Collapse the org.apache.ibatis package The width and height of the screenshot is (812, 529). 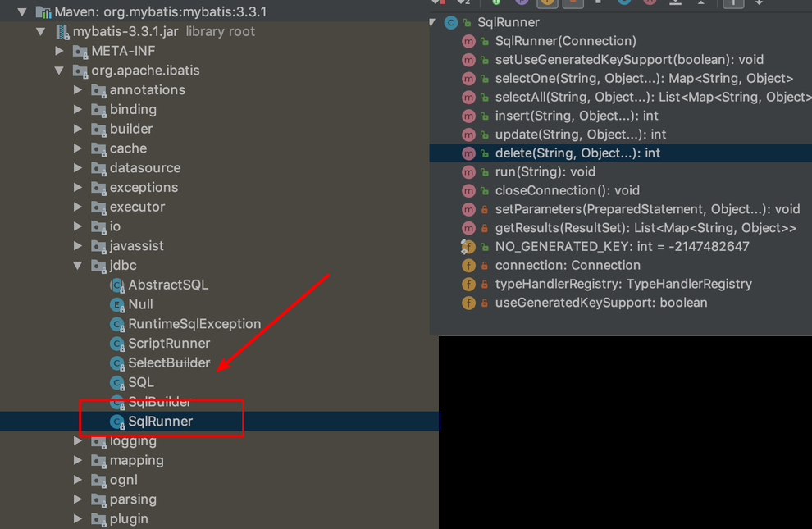point(60,71)
